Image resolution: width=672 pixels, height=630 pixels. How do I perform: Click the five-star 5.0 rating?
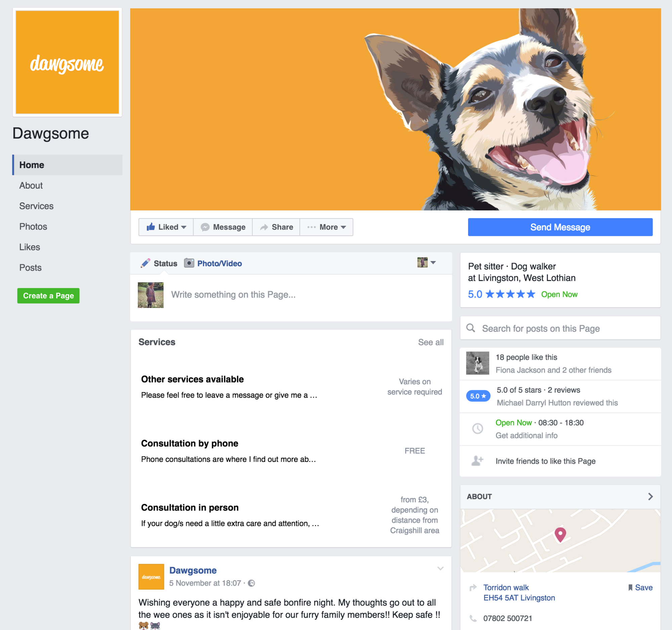[x=501, y=294]
